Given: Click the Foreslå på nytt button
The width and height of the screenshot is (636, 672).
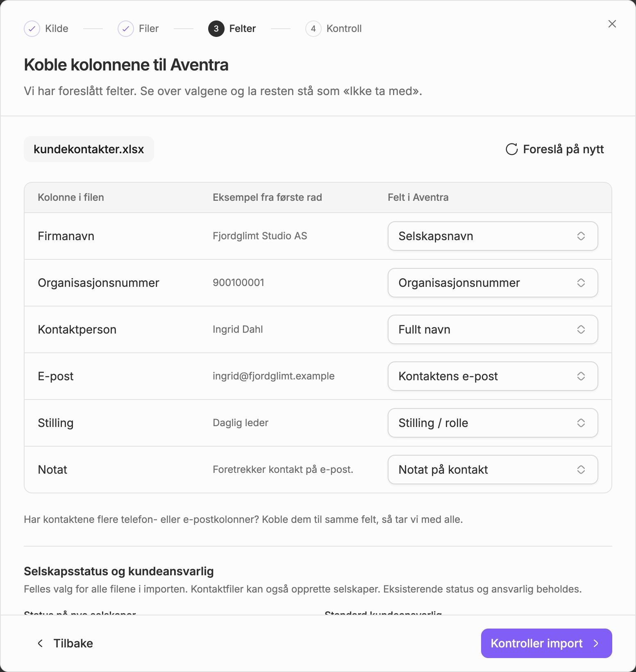Looking at the screenshot, I should pos(555,149).
